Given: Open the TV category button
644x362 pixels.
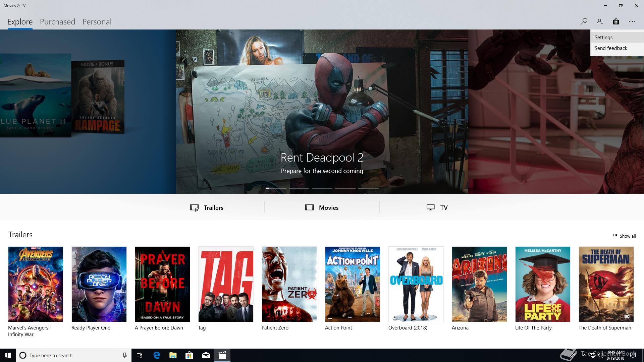Looking at the screenshot, I should tap(437, 207).
